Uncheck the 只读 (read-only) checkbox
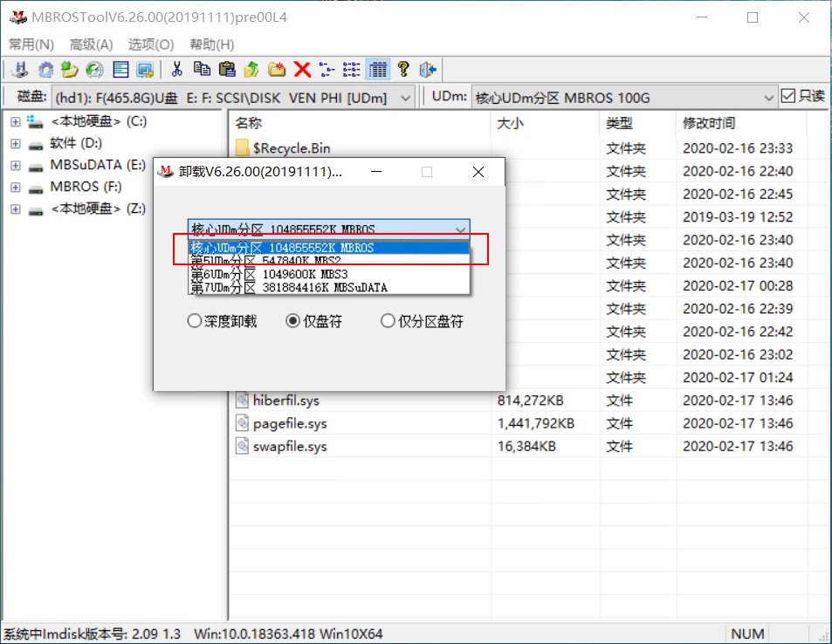832x644 pixels. pyautogui.click(x=788, y=97)
